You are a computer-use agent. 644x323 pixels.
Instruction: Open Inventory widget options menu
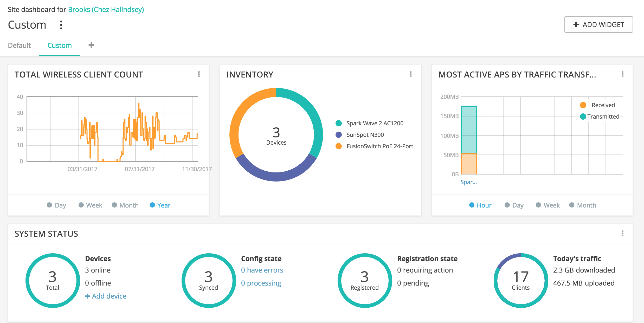pos(411,74)
